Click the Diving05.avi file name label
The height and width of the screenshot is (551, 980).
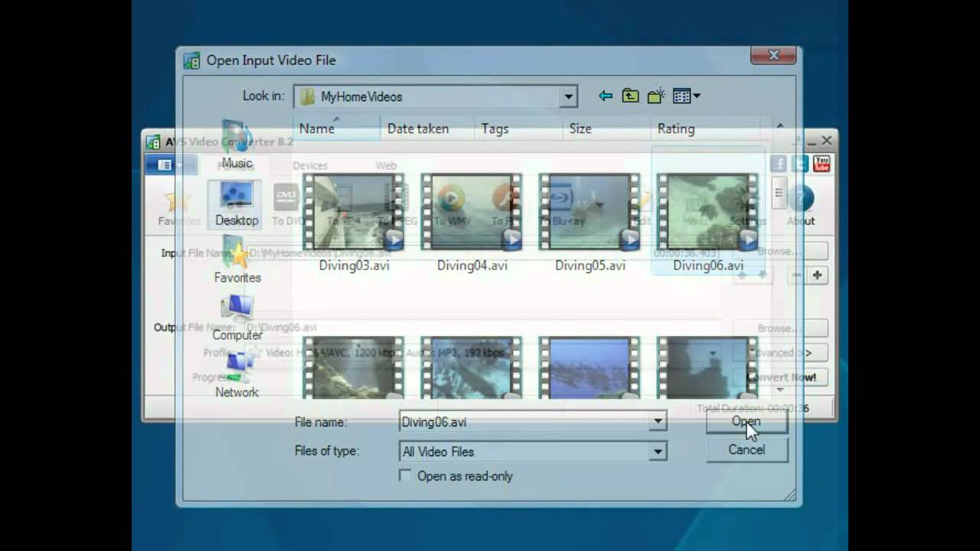pos(590,266)
